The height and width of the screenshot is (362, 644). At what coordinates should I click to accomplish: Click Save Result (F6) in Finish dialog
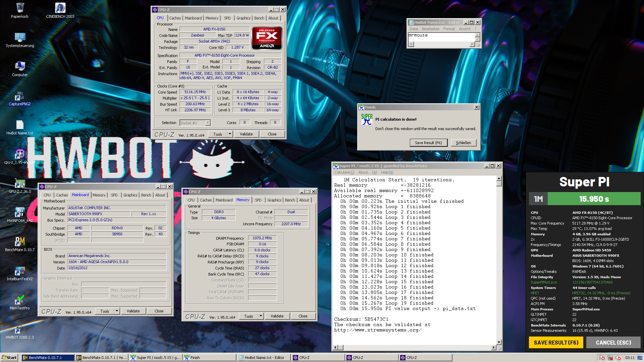(x=428, y=143)
